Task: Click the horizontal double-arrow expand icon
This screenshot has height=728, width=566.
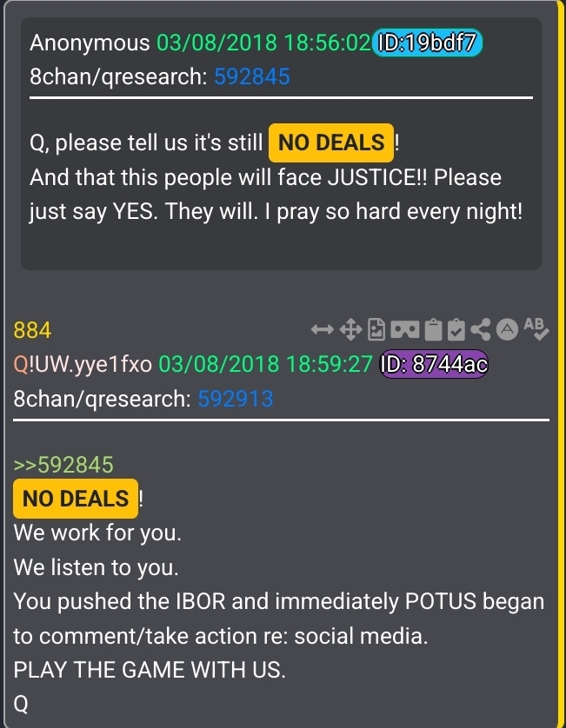Action: click(x=322, y=329)
